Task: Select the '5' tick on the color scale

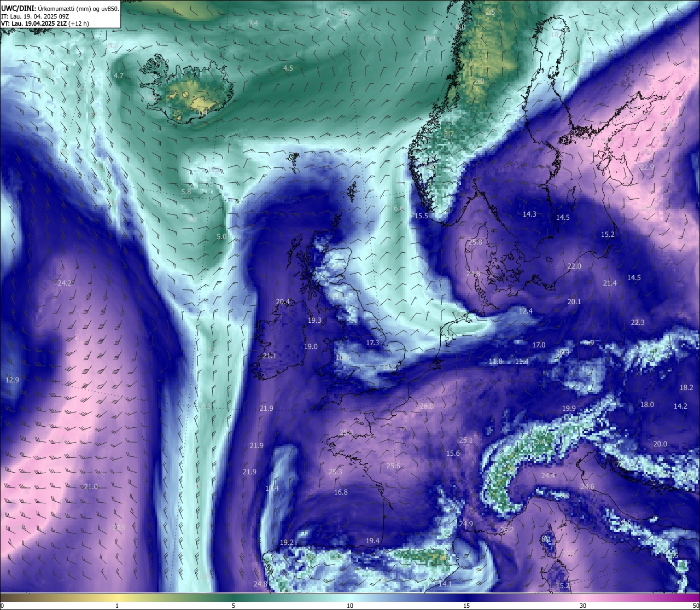Action: (x=234, y=605)
